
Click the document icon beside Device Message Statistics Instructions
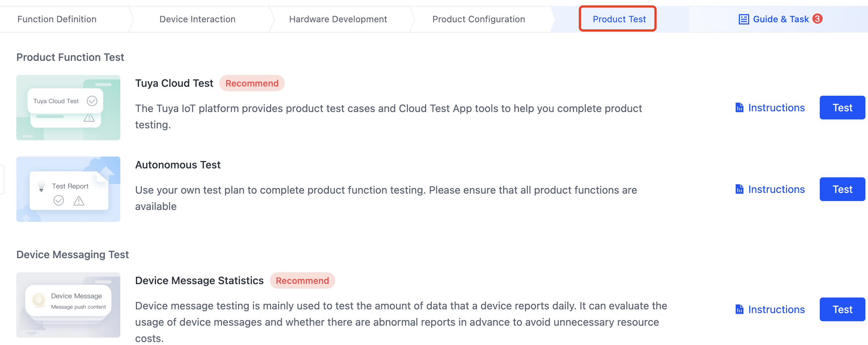[740, 309]
